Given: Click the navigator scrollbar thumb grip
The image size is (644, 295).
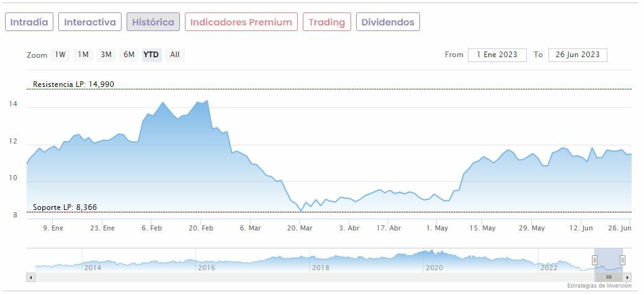Looking at the screenshot, I should click(609, 277).
